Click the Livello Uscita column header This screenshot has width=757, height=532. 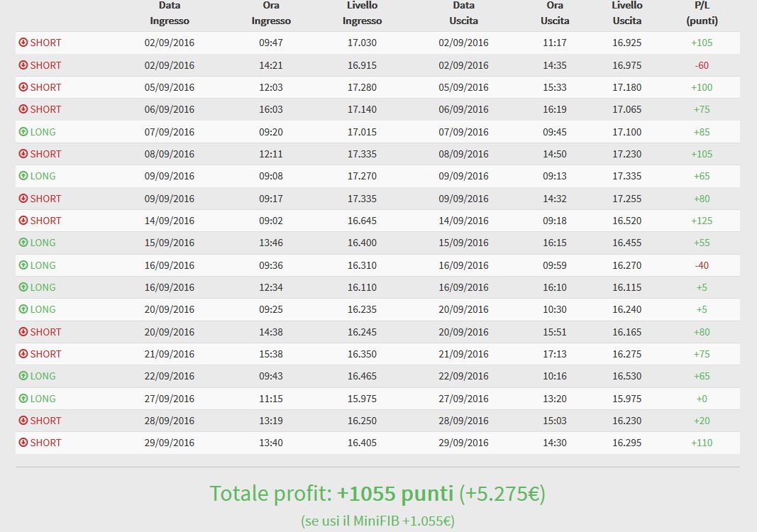pyautogui.click(x=627, y=13)
